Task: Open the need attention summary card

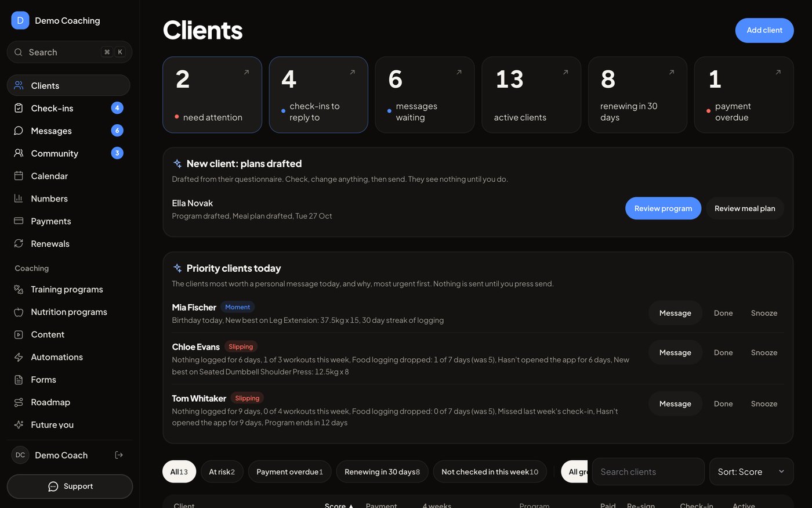Action: 212,95
